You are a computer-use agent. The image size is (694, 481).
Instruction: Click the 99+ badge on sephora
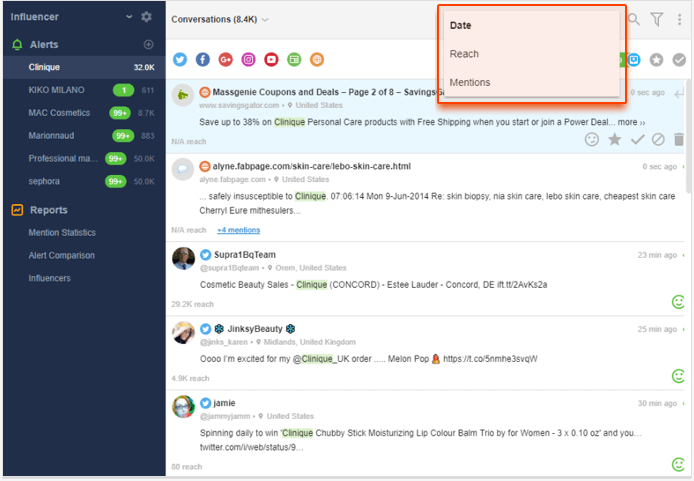click(x=116, y=181)
